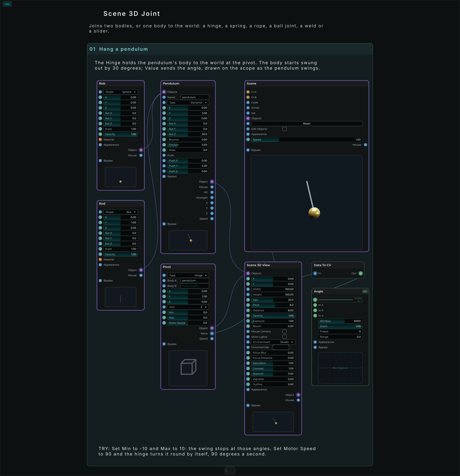This screenshot has width=460, height=476.
Task: Click the CV badge on the Angle node
Action: click(365, 291)
